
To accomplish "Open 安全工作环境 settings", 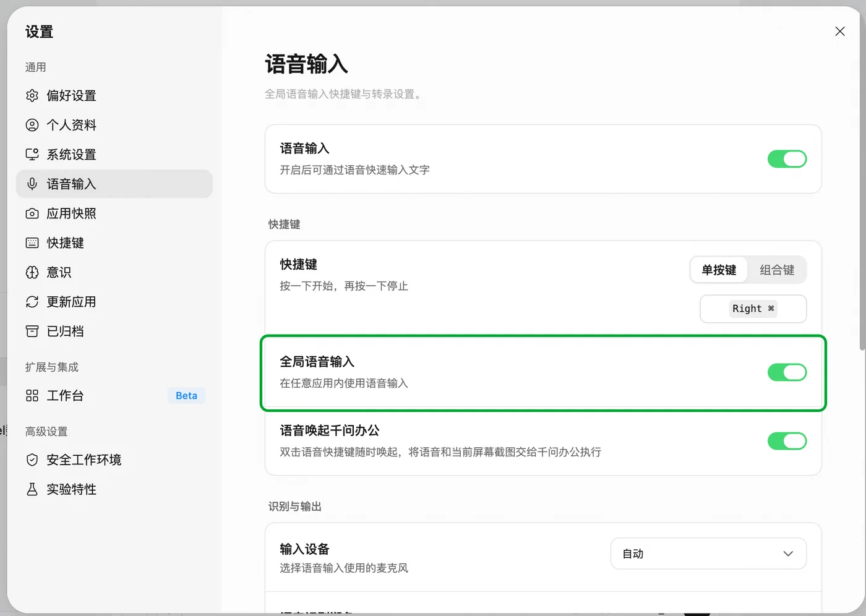I will [114, 460].
